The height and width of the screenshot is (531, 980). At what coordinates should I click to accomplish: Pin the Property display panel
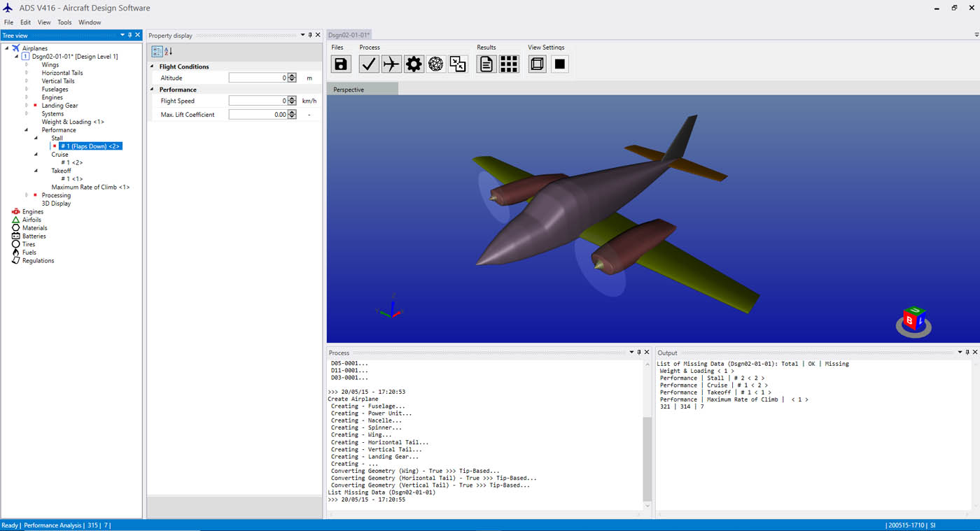click(x=310, y=35)
